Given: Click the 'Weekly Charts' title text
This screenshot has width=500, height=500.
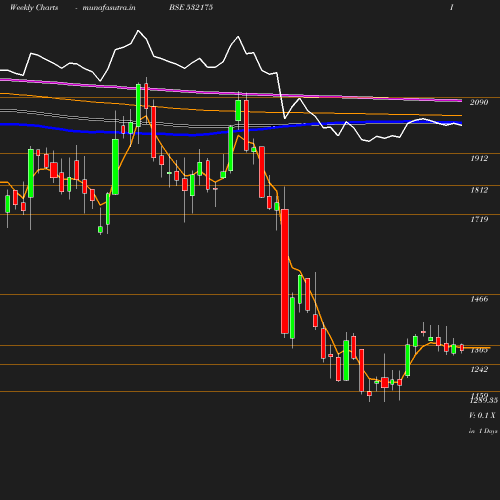Looking at the screenshot, I should click(x=34, y=7).
